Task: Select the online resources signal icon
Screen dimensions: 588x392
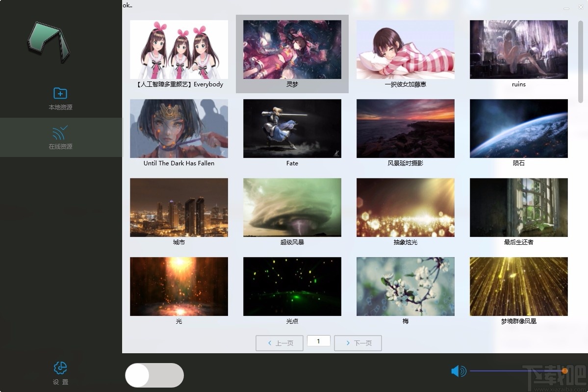Action: point(60,132)
